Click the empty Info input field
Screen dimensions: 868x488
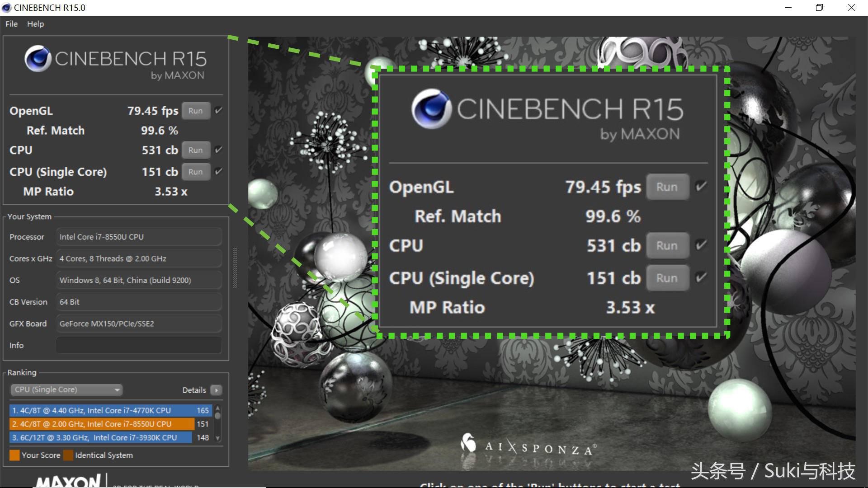tap(139, 345)
